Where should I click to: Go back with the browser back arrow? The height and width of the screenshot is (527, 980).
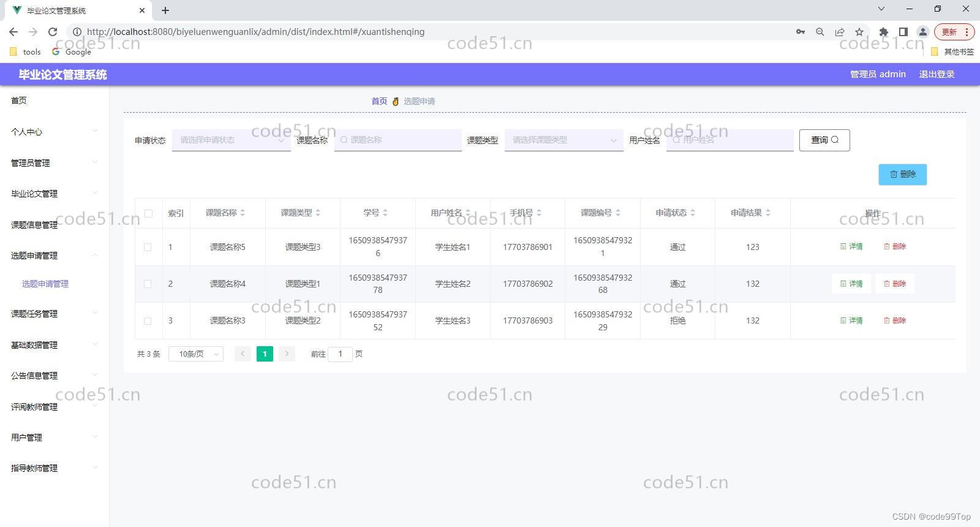pos(13,32)
